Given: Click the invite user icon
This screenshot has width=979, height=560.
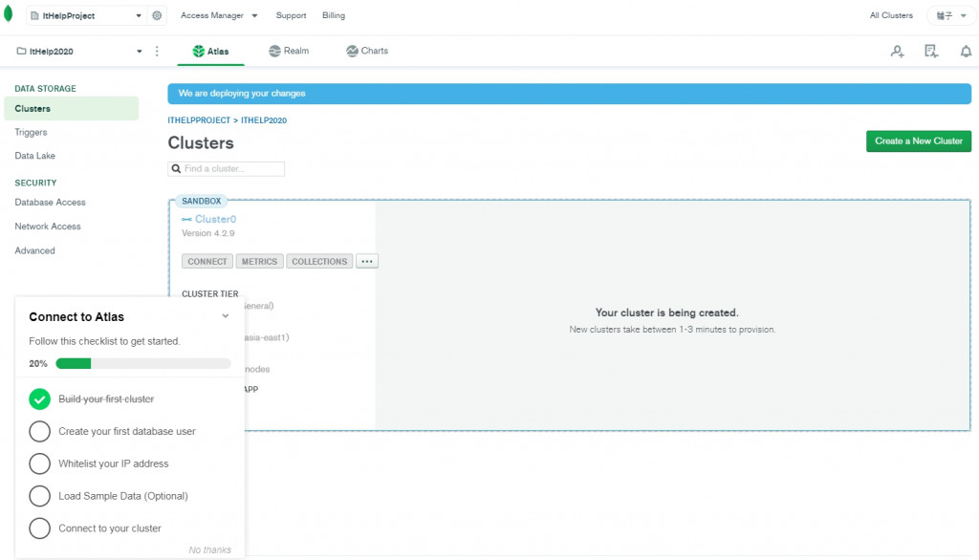Looking at the screenshot, I should coord(897,52).
